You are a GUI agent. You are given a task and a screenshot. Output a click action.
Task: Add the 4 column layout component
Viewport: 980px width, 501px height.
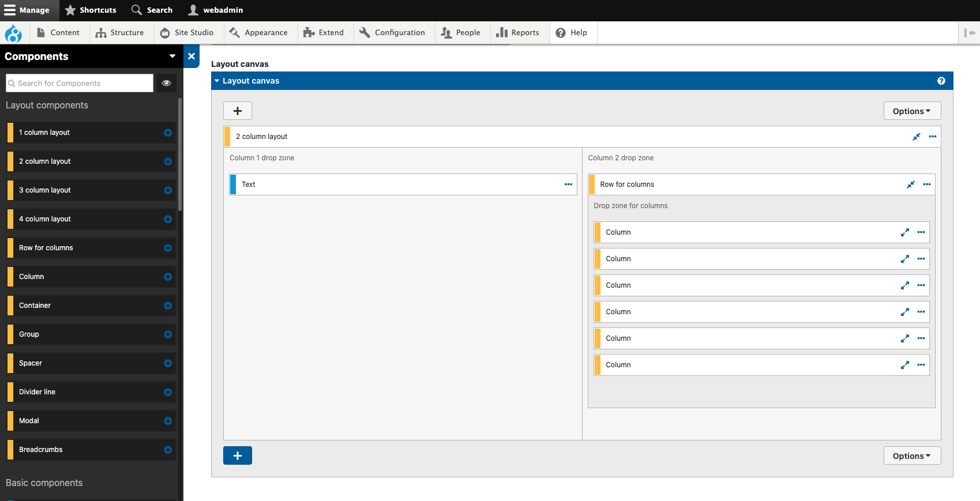pyautogui.click(x=168, y=219)
